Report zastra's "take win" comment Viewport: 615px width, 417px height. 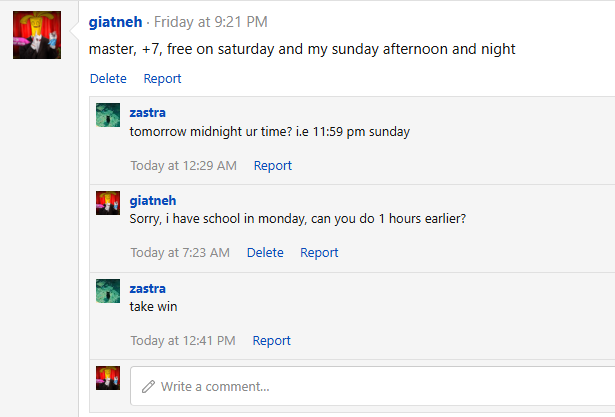272,340
